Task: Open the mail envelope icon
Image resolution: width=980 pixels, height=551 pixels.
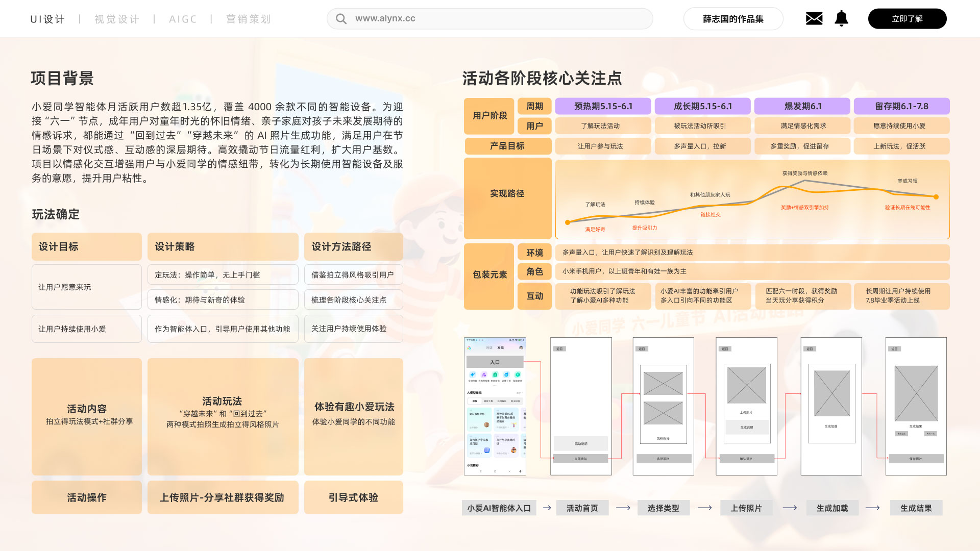Action: pyautogui.click(x=814, y=19)
